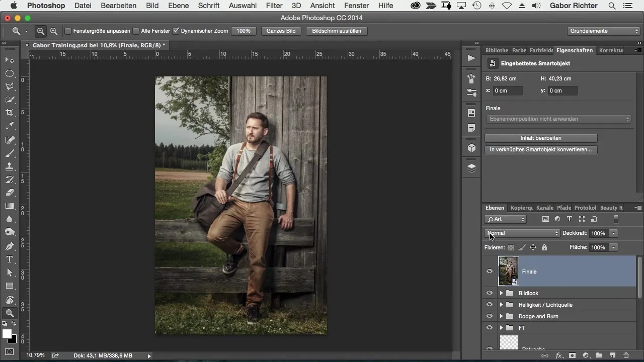Click the zoom in magnifier option
The width and height of the screenshot is (644, 362).
(x=41, y=31)
